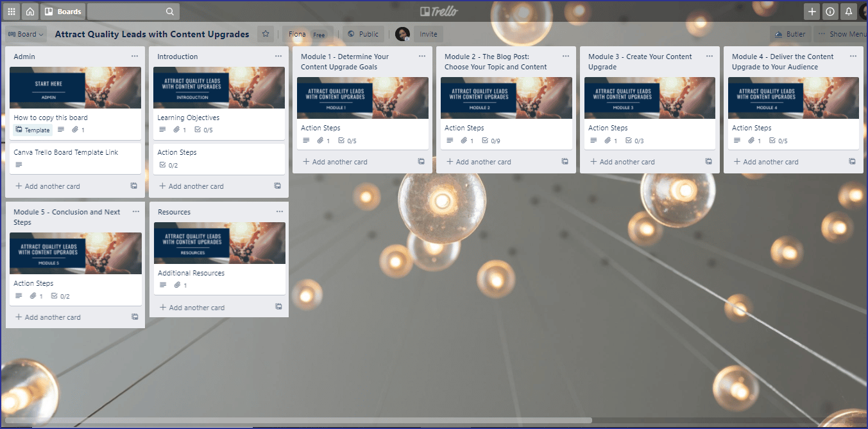
Task: Click card template icon in Module 2 list
Action: (565, 161)
